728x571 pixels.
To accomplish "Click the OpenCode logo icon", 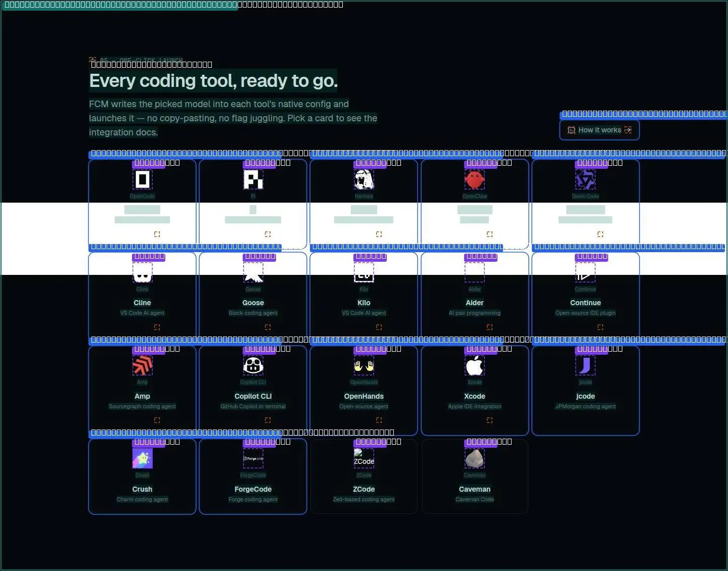I will (143, 179).
